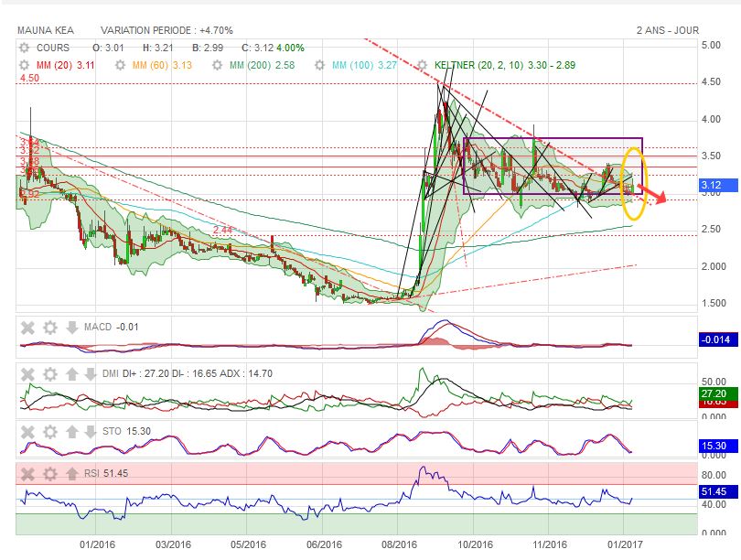741x560 pixels.
Task: Open RSI indicator settings gear
Action: tap(49, 474)
